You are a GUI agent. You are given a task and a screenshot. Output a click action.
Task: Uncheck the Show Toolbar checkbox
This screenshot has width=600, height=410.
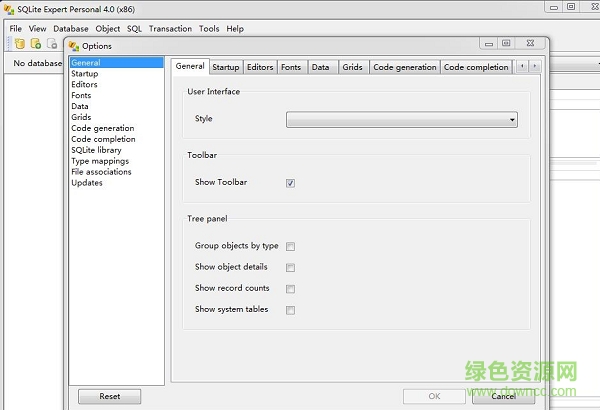click(290, 183)
